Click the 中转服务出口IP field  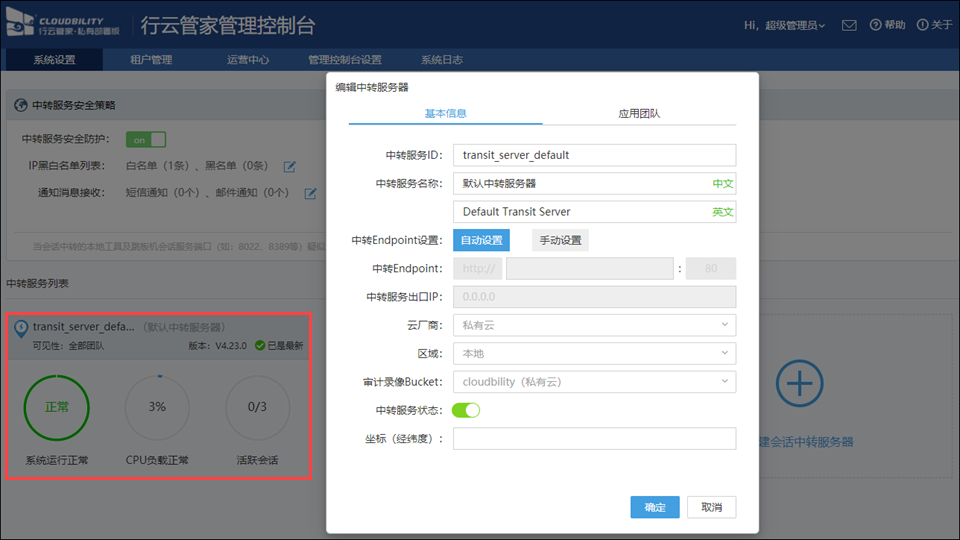click(594, 297)
